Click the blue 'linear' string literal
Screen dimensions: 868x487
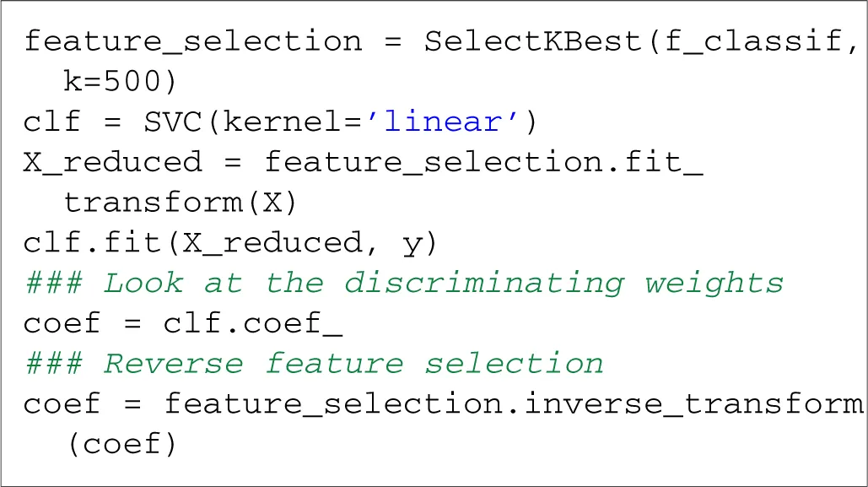(x=443, y=122)
